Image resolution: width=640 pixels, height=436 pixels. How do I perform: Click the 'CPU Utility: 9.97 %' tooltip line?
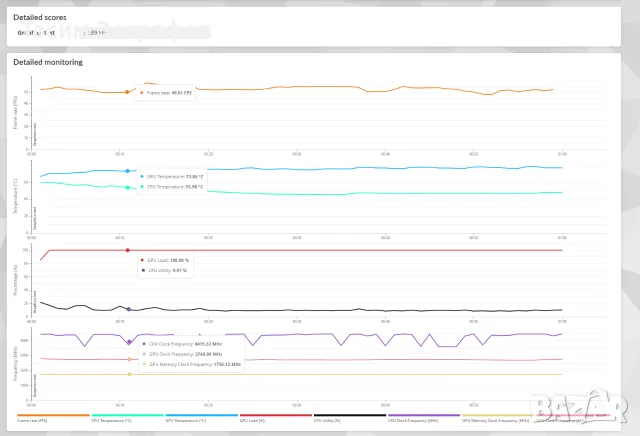(x=164, y=270)
